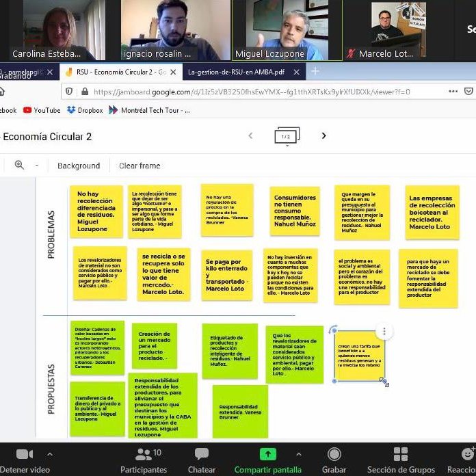Open the YouTube bookmark
The image size is (476, 476).
point(42,110)
